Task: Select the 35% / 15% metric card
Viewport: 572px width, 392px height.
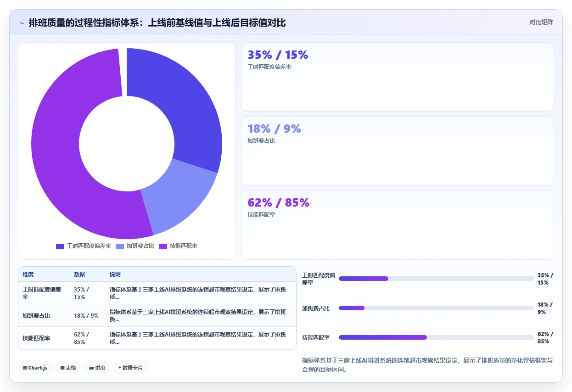Action: pos(398,77)
